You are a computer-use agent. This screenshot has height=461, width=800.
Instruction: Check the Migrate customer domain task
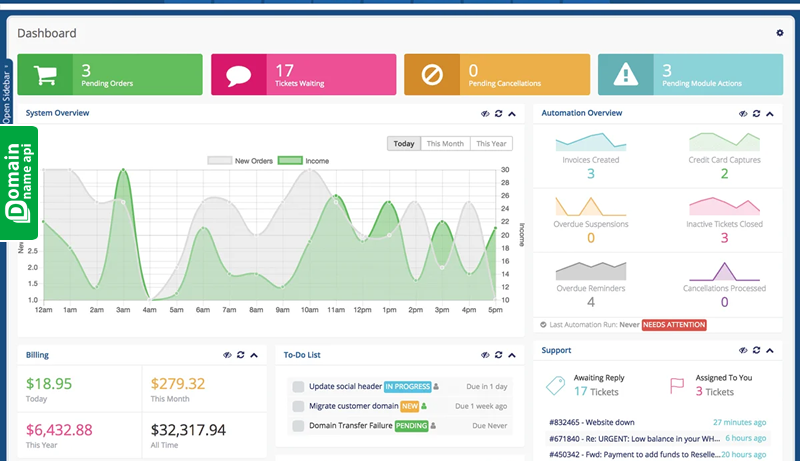pyautogui.click(x=298, y=406)
